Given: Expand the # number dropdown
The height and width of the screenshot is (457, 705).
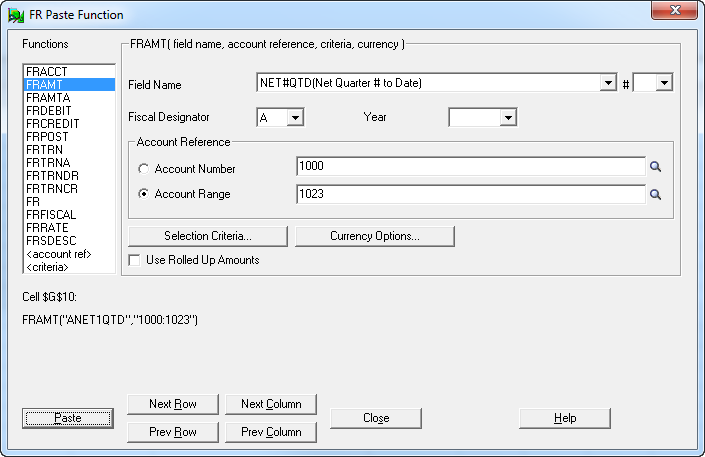Looking at the screenshot, I should click(x=664, y=83).
